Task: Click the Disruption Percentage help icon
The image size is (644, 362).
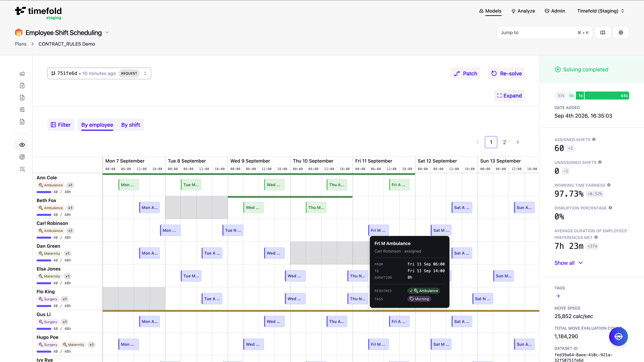Action: pyautogui.click(x=610, y=208)
